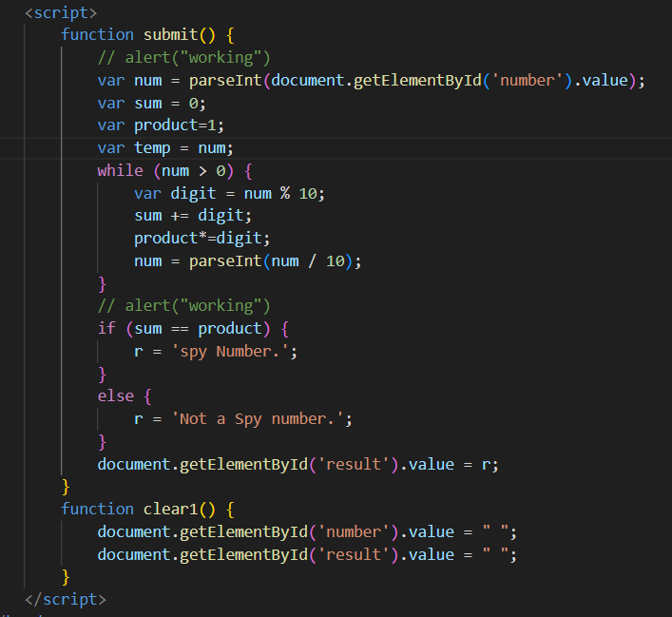Viewport: 672px width, 617px height.
Task: Place cursor on the submit function name
Action: coord(171,34)
